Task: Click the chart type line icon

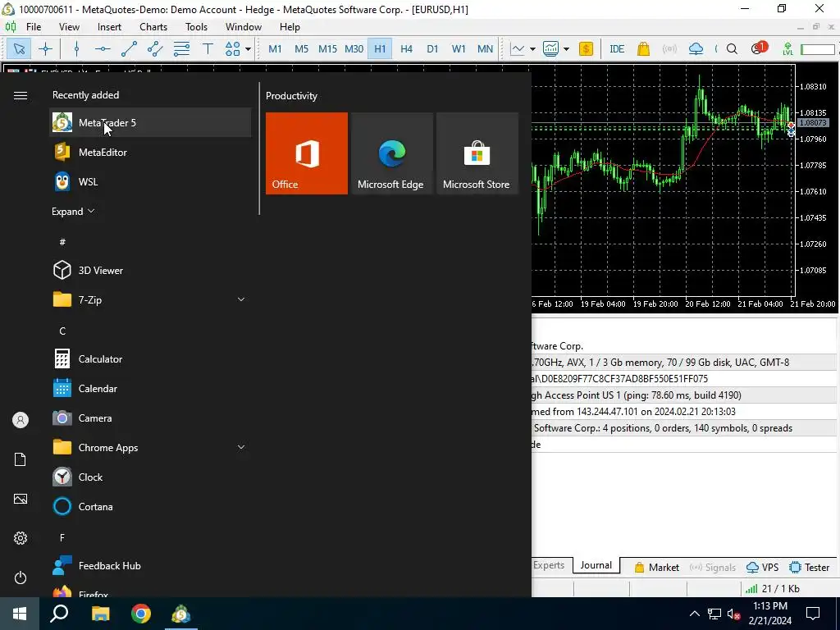Action: [518, 48]
